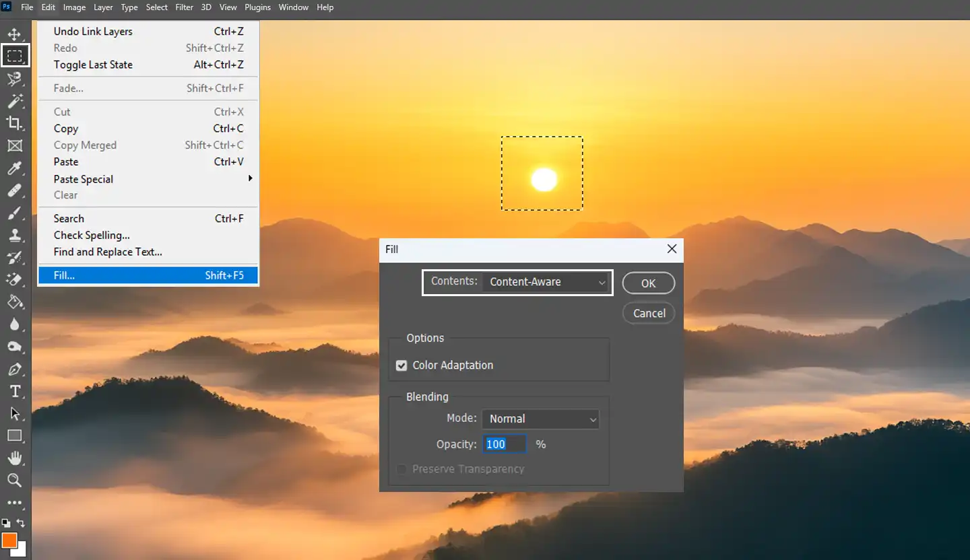Open the blending Mode dropdown

(x=540, y=419)
